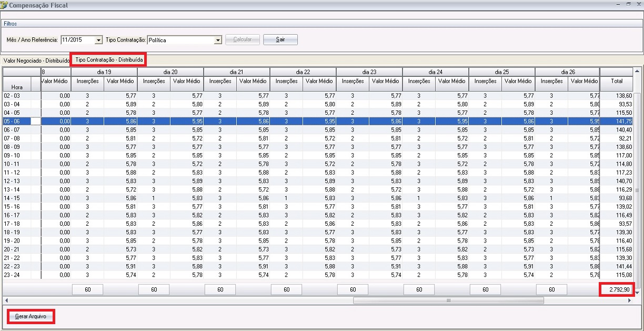Open the Mês / Ano Referência dropdown
This screenshot has width=644, height=331.
coord(98,40)
